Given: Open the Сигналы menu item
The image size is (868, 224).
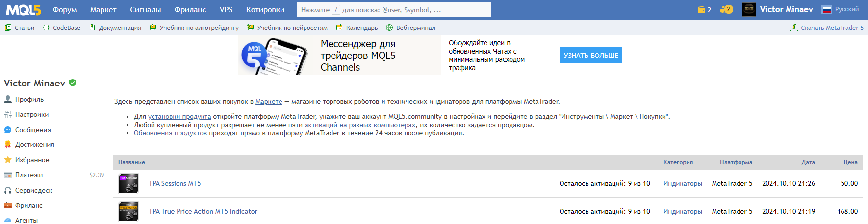Looking at the screenshot, I should click(145, 10).
